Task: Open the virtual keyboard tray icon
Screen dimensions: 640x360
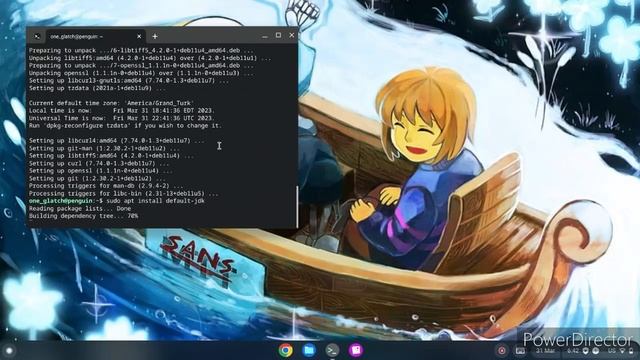Action: [x=520, y=351]
